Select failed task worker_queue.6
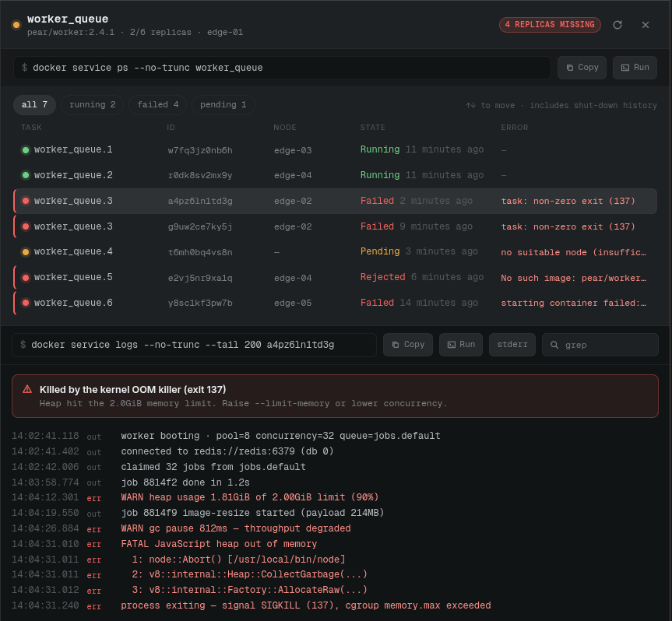The width and height of the screenshot is (672, 621). click(x=335, y=303)
